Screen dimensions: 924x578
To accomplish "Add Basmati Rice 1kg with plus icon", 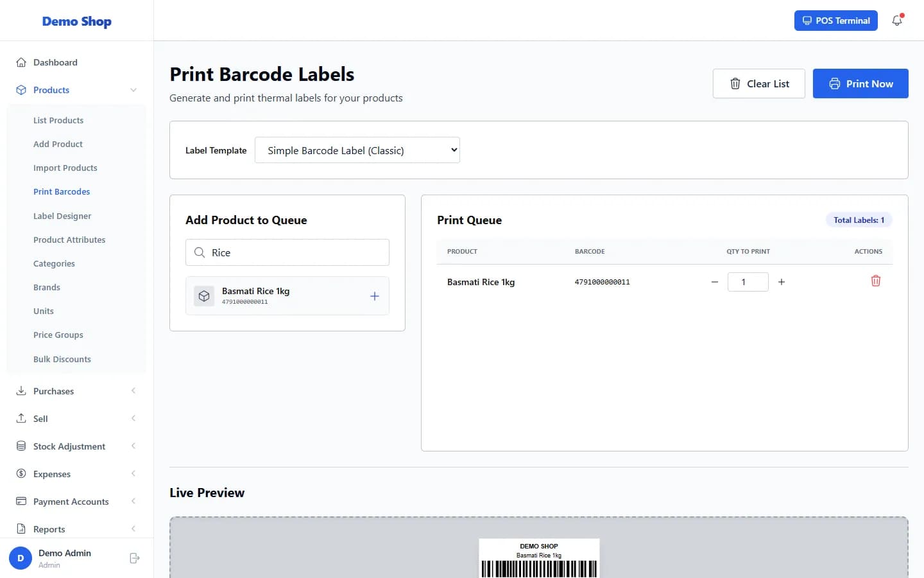I will point(375,296).
